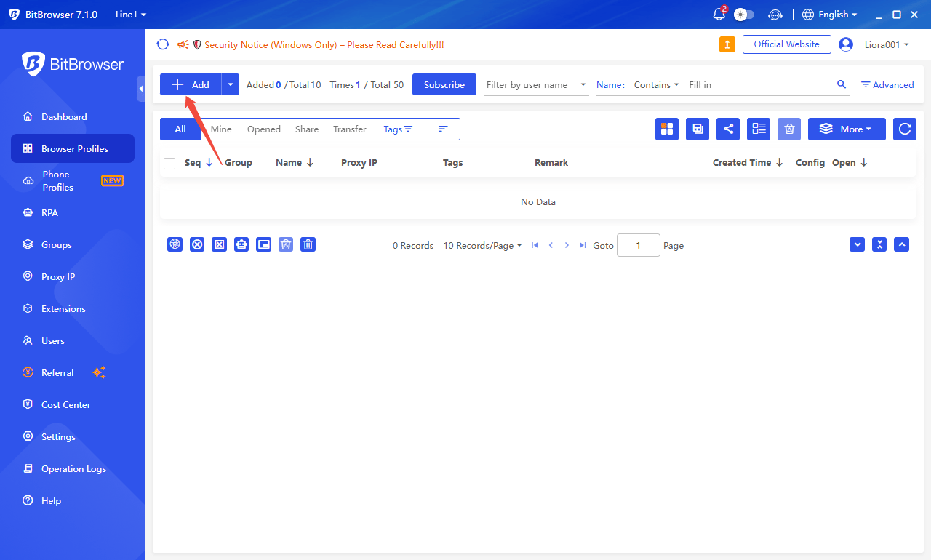
Task: Click the Add profile button
Action: (x=191, y=84)
